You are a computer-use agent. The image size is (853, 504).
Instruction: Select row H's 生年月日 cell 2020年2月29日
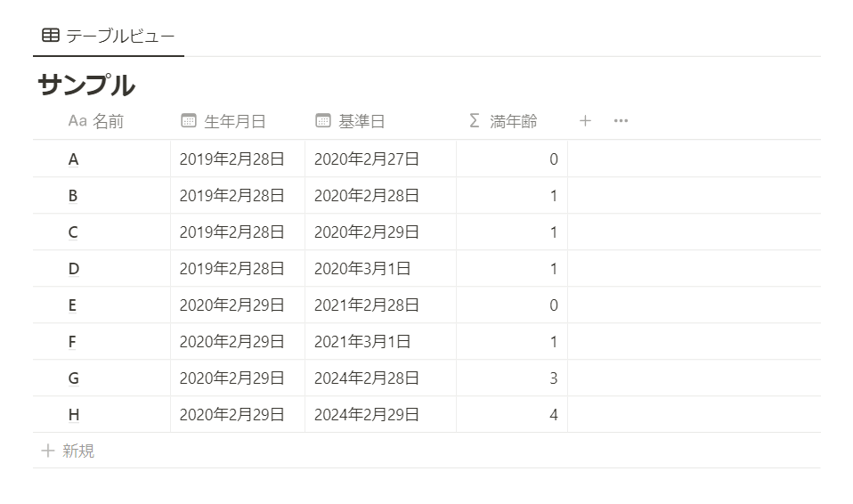coord(237,414)
